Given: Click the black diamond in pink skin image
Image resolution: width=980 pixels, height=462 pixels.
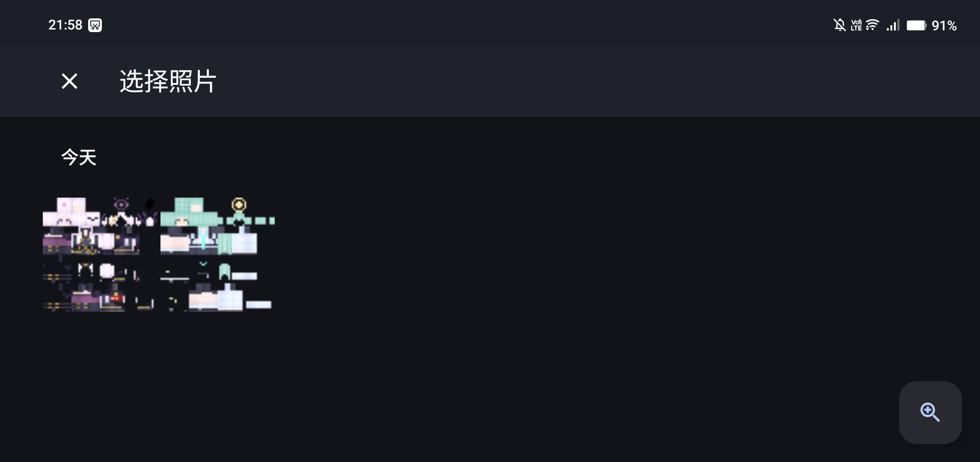Looking at the screenshot, I should [x=149, y=203].
